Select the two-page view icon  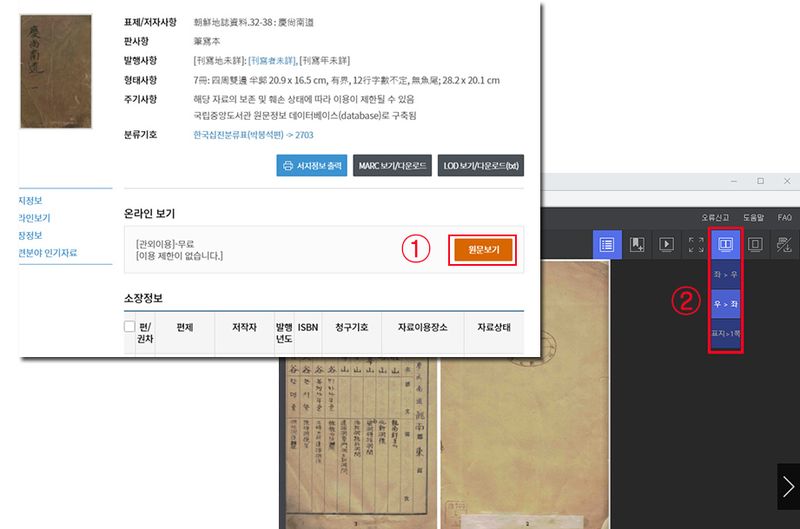pos(726,244)
